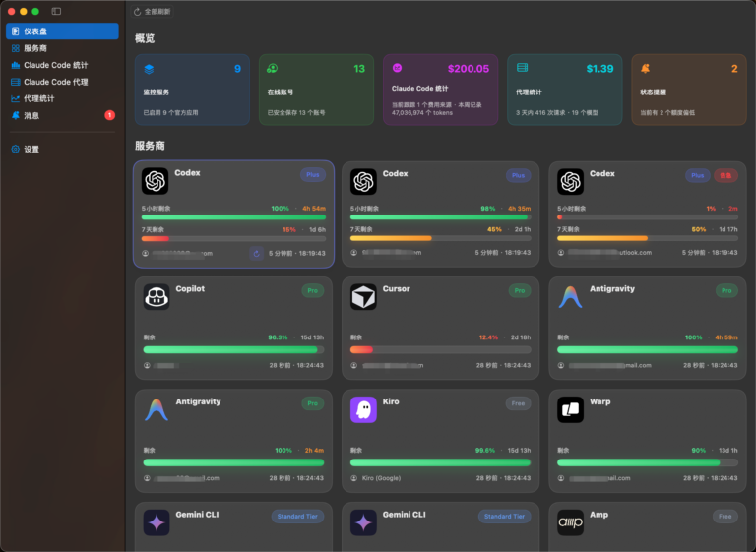Image resolution: width=756 pixels, height=552 pixels.
Task: Click the 全部刷新 refresh-all button
Action: coord(153,12)
